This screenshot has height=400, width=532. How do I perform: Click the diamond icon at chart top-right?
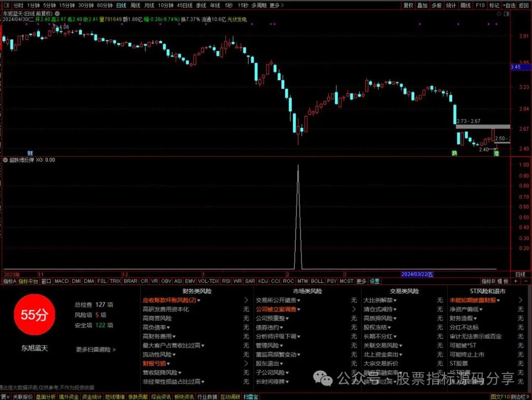[499, 14]
